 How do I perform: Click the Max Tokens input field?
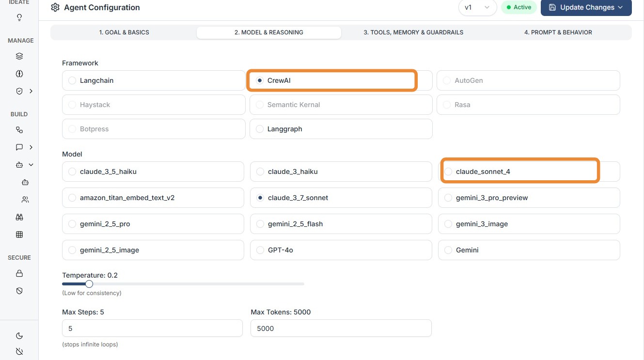[341, 329]
